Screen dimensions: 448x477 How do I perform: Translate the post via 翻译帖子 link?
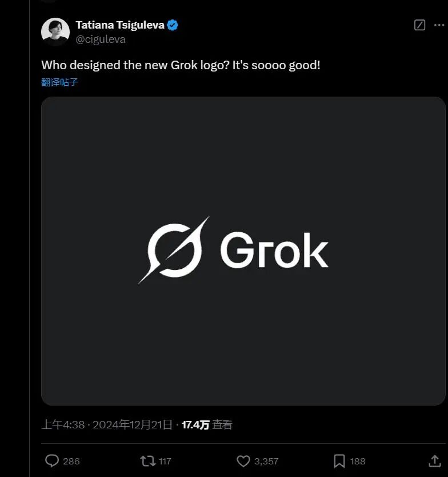(59, 82)
